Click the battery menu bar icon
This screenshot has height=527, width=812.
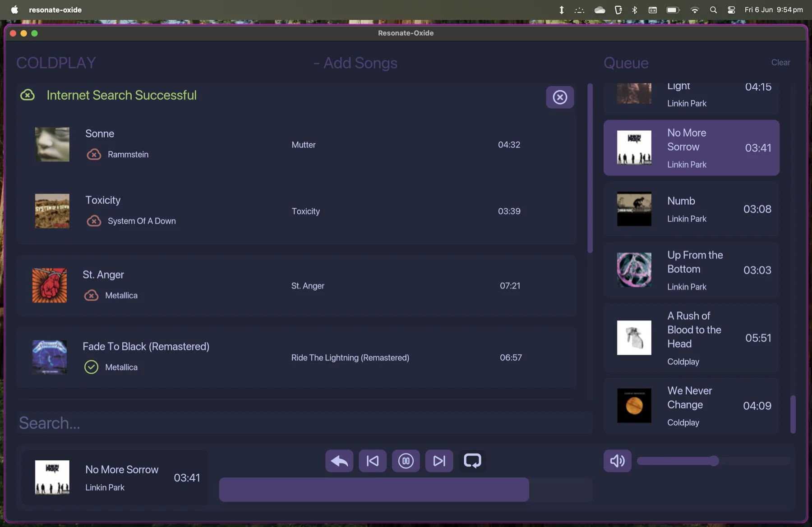click(x=673, y=10)
